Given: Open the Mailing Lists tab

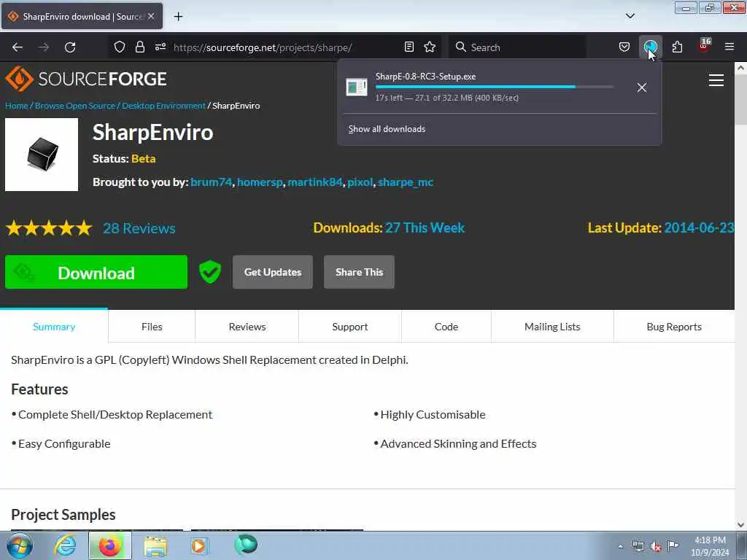Looking at the screenshot, I should point(552,327).
